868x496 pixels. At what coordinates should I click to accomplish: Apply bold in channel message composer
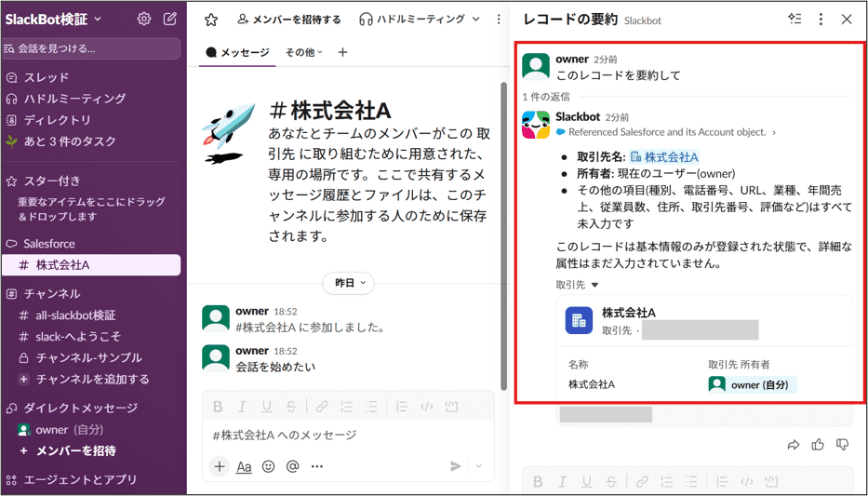pos(218,407)
